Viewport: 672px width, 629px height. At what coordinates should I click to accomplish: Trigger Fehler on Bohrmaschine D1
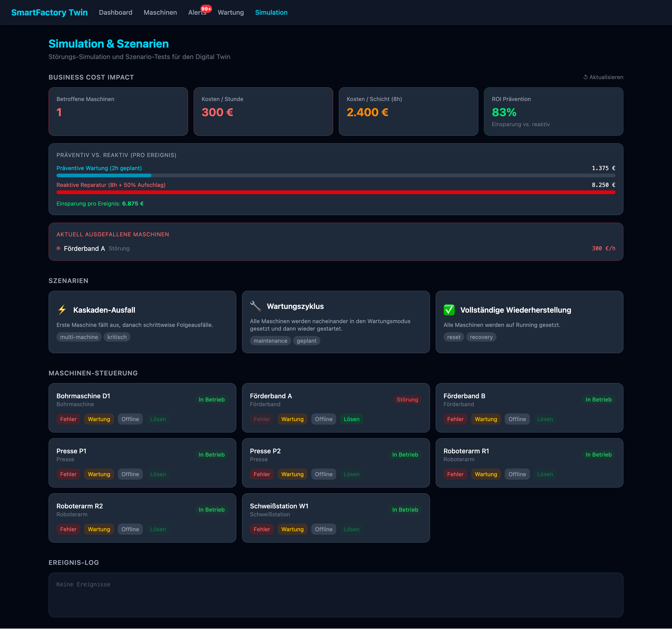[68, 419]
